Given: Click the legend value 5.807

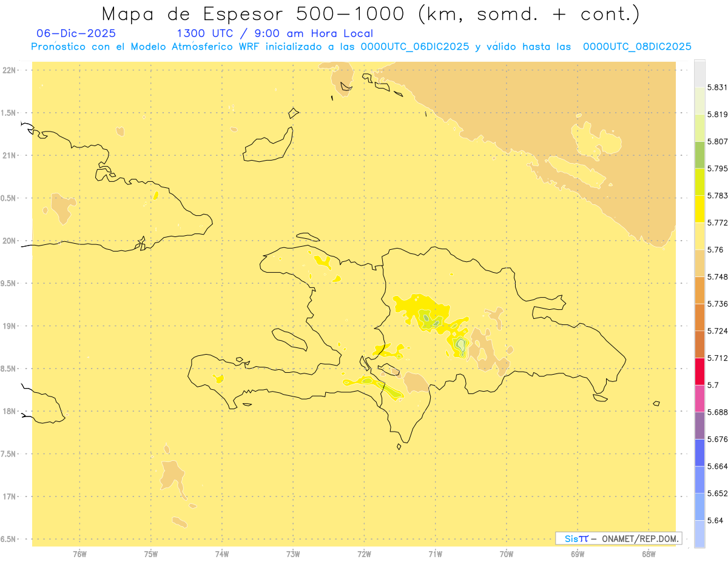Looking at the screenshot, I should tap(718, 141).
